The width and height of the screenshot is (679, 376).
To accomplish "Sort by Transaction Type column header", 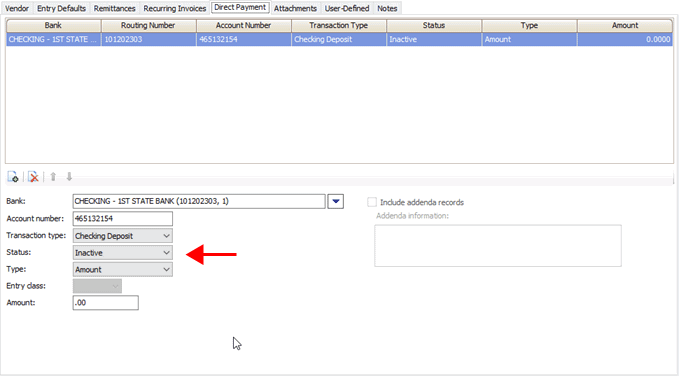I will [339, 25].
